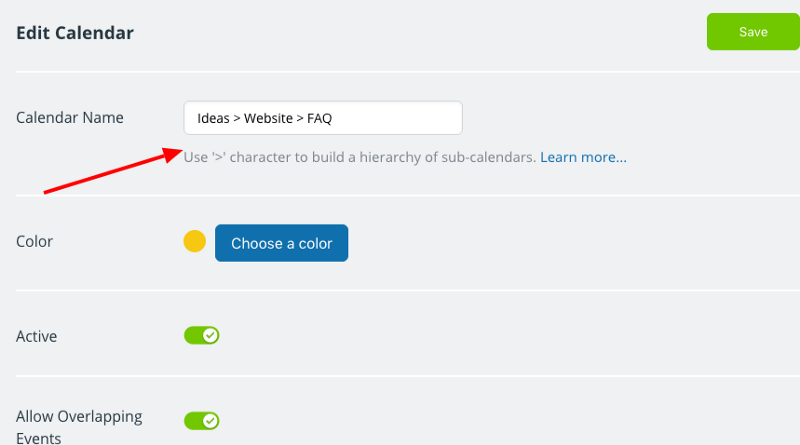Click checkmark knob on Overlapping Events switch
This screenshot has height=445, width=800.
click(210, 421)
